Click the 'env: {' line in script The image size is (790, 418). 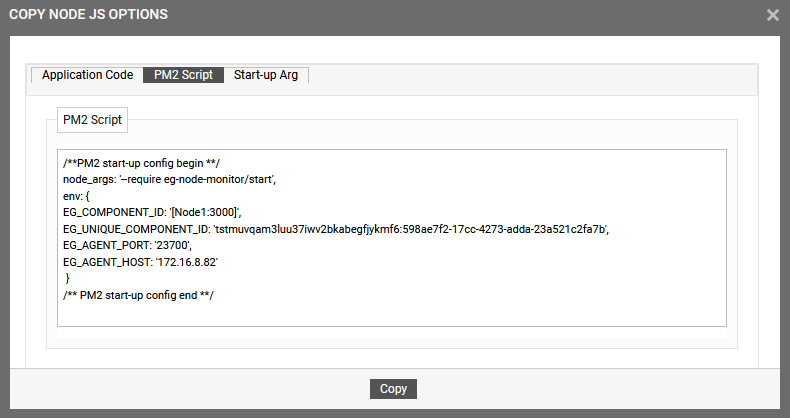76,196
